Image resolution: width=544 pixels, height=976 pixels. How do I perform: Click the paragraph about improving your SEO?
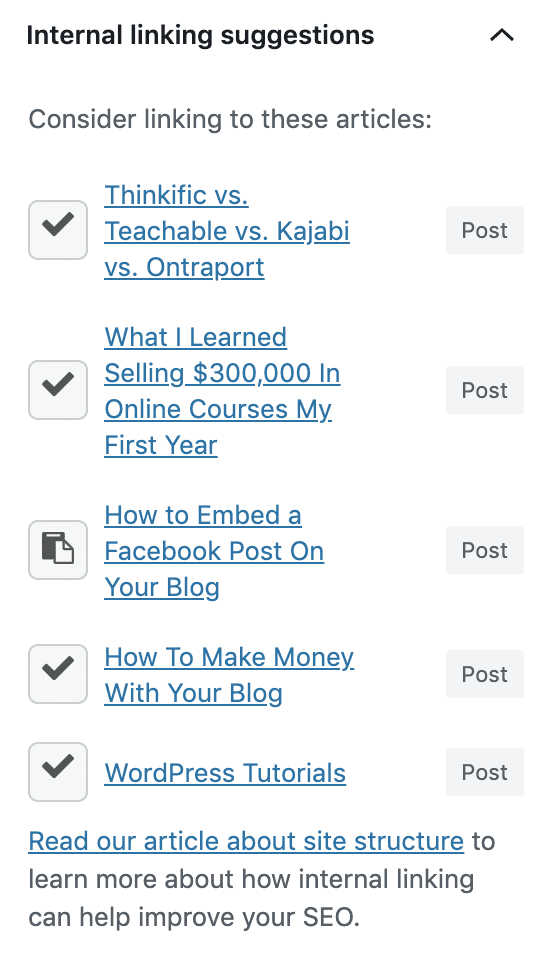tap(261, 879)
